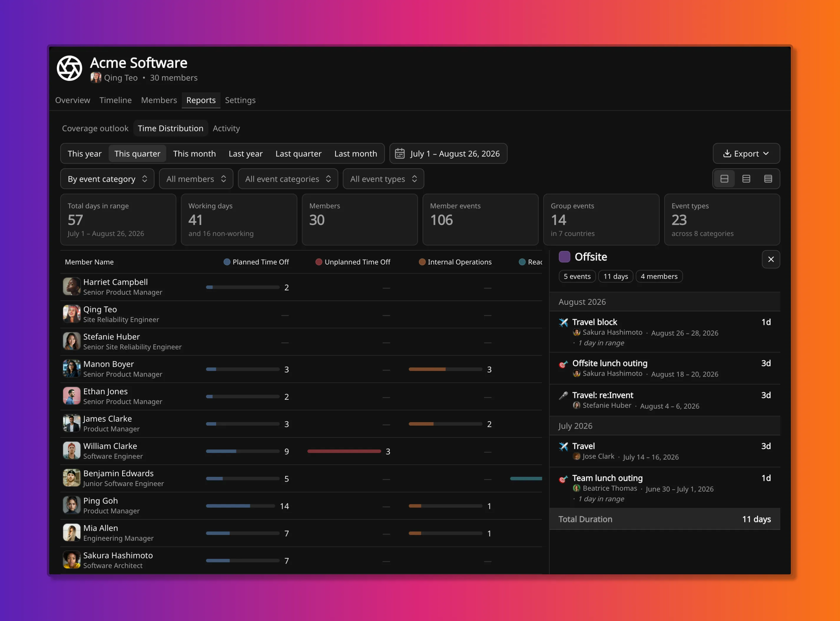Switch to the Timeline tab
The height and width of the screenshot is (621, 840).
115,100
